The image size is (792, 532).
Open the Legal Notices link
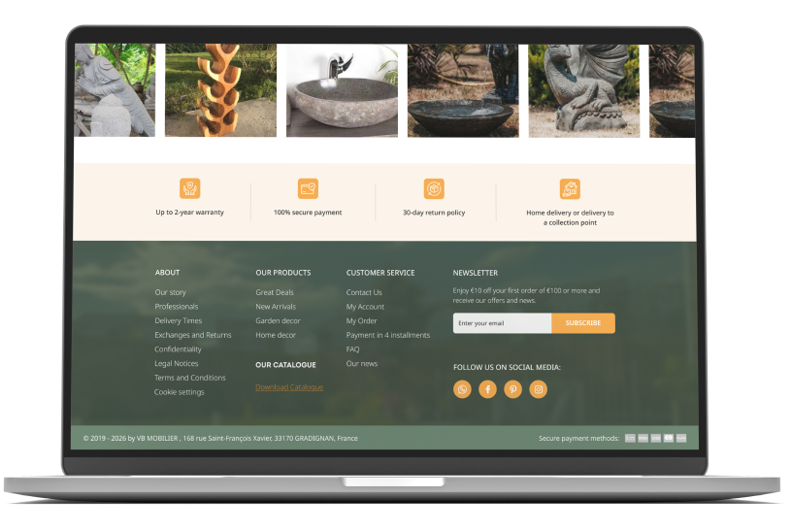coord(177,363)
